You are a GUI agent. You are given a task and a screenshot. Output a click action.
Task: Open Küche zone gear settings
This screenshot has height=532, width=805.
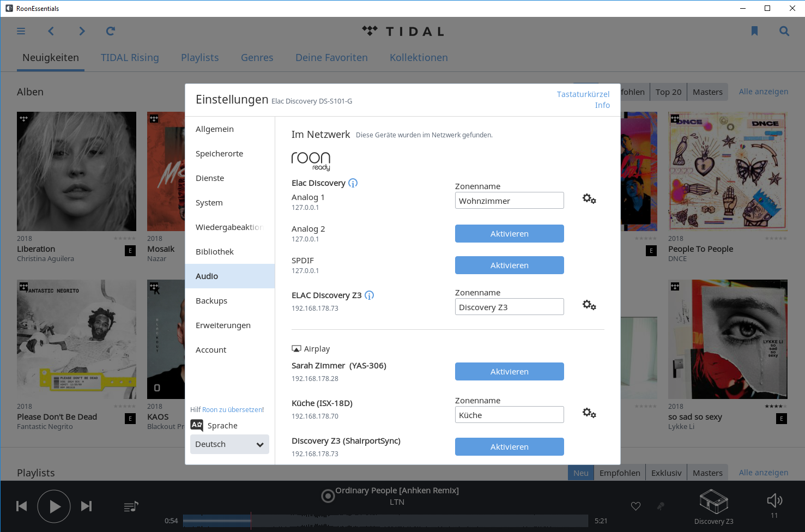click(589, 413)
